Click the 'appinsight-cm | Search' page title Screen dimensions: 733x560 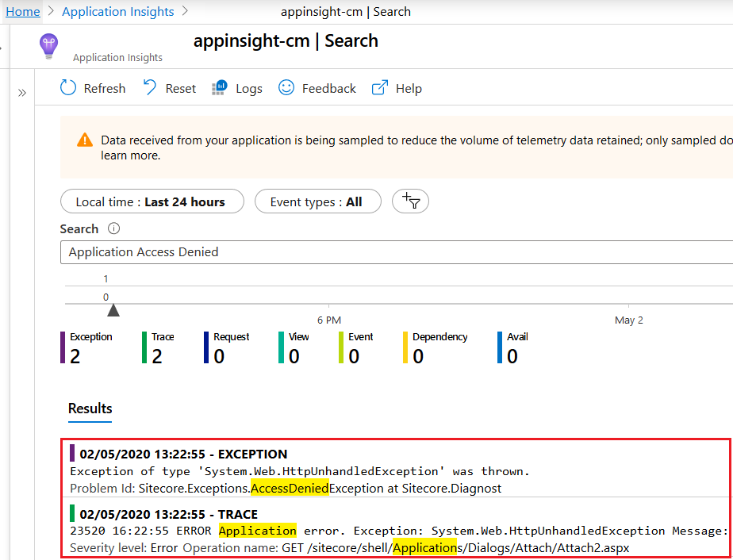pyautogui.click(x=286, y=41)
